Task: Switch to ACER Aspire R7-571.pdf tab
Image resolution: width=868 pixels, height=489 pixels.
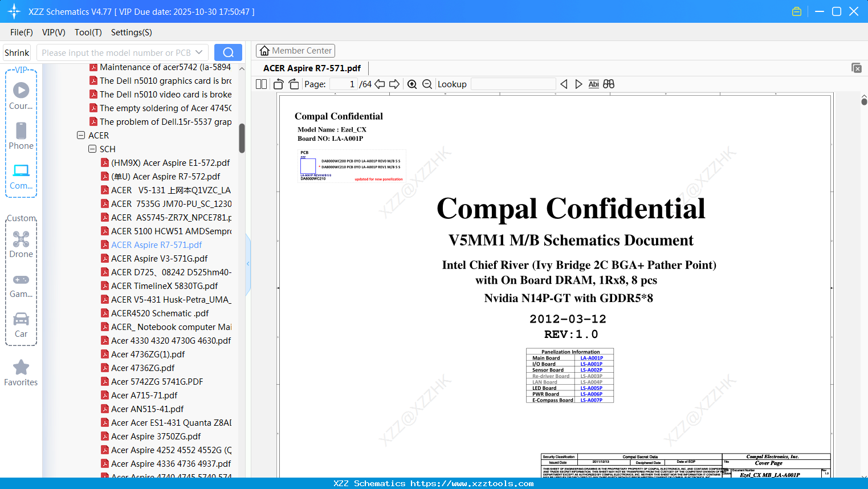Action: pos(312,68)
